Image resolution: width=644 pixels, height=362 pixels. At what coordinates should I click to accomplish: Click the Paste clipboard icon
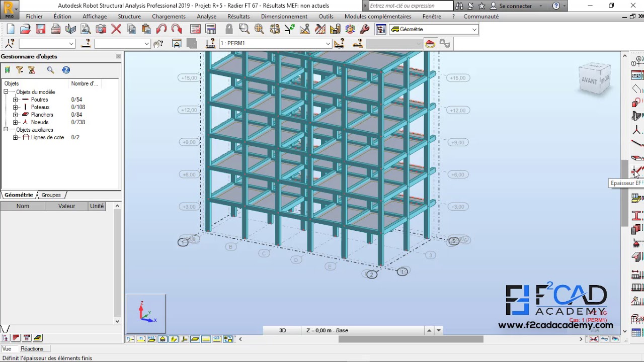tap(146, 29)
